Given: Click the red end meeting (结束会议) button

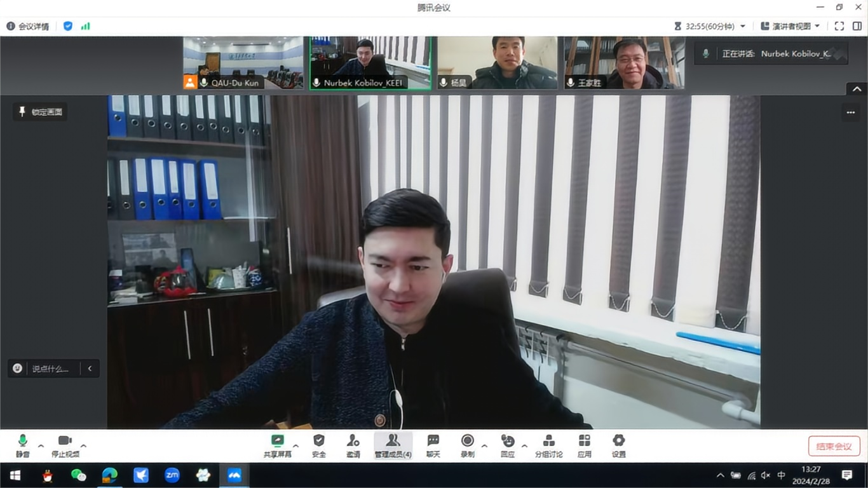Looking at the screenshot, I should [x=834, y=446].
